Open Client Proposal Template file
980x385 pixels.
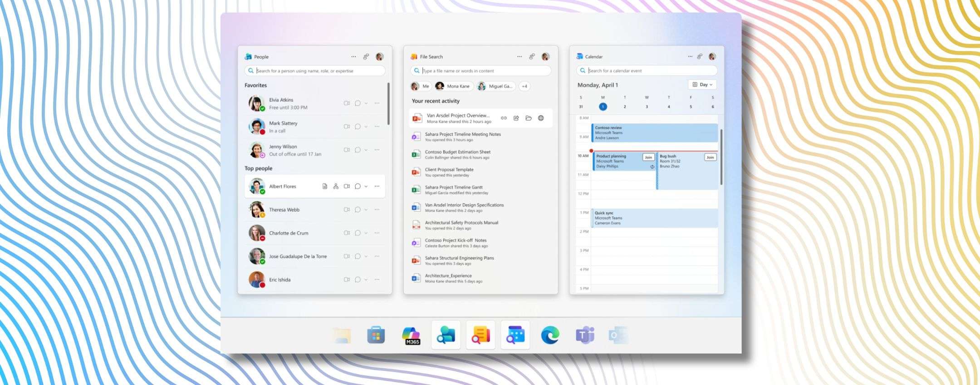point(480,172)
